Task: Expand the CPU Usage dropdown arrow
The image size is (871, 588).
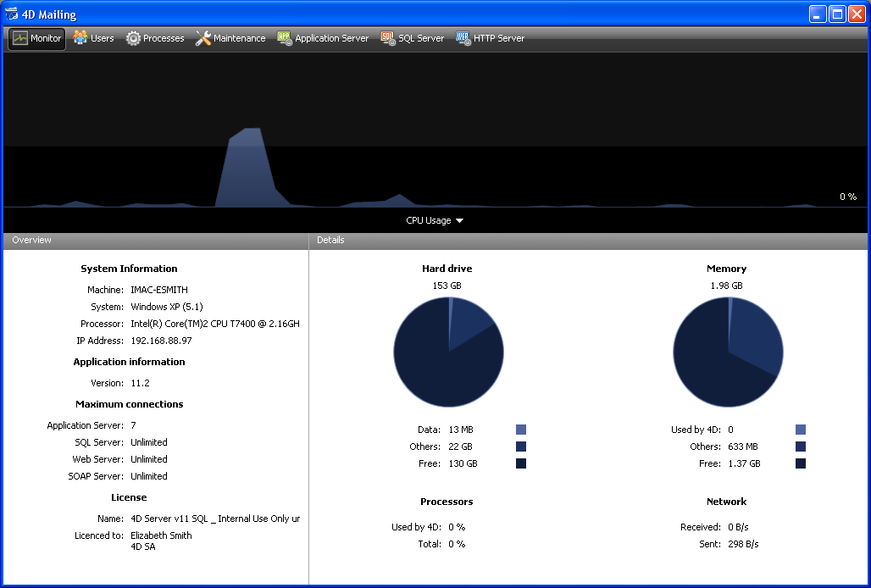Action: coord(459,221)
